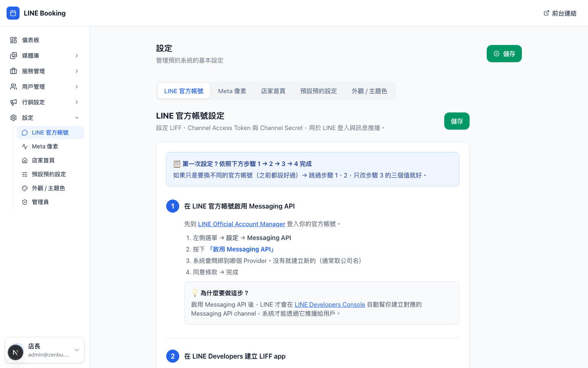Screen dimensions: 588x368
Task: Select the Meta 像素 pulse icon
Action: pyautogui.click(x=24, y=146)
